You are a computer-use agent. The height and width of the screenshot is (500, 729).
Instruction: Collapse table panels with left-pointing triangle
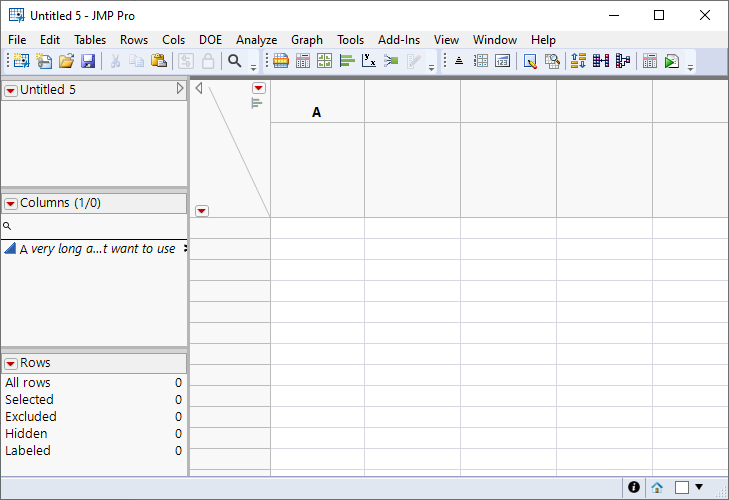199,88
